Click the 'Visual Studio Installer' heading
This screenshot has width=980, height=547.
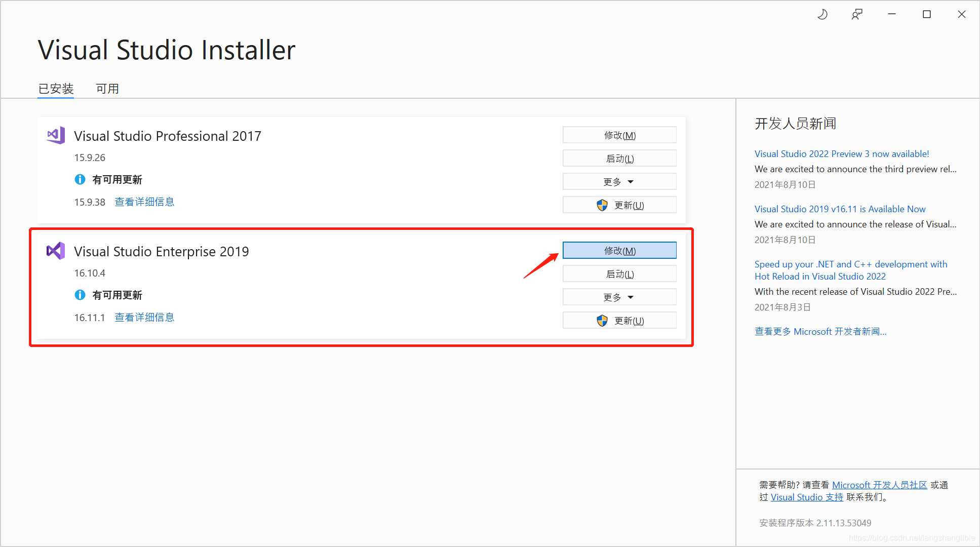(x=167, y=50)
